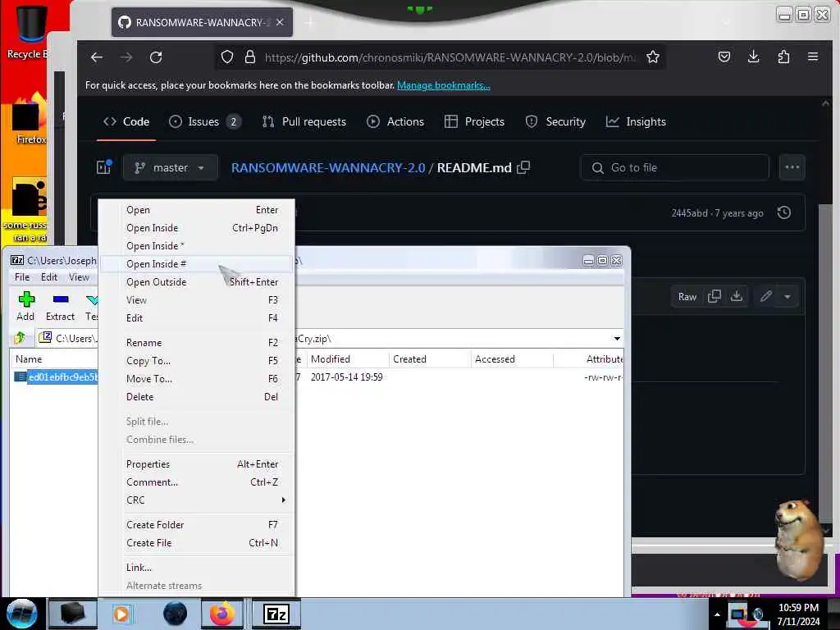840x630 pixels.
Task: Open 7-Zip Edit menu
Action: click(x=48, y=277)
